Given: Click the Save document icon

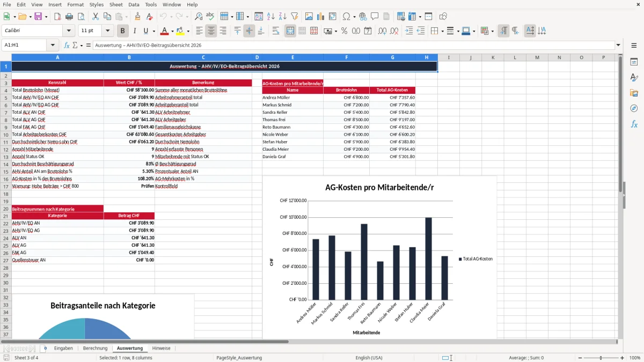Looking at the screenshot, I should click(38, 17).
